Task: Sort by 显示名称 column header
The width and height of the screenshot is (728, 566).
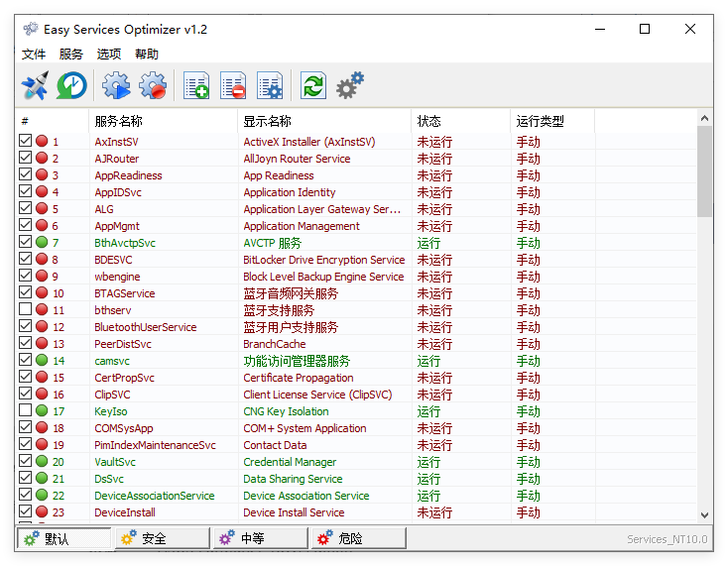Action: click(324, 121)
